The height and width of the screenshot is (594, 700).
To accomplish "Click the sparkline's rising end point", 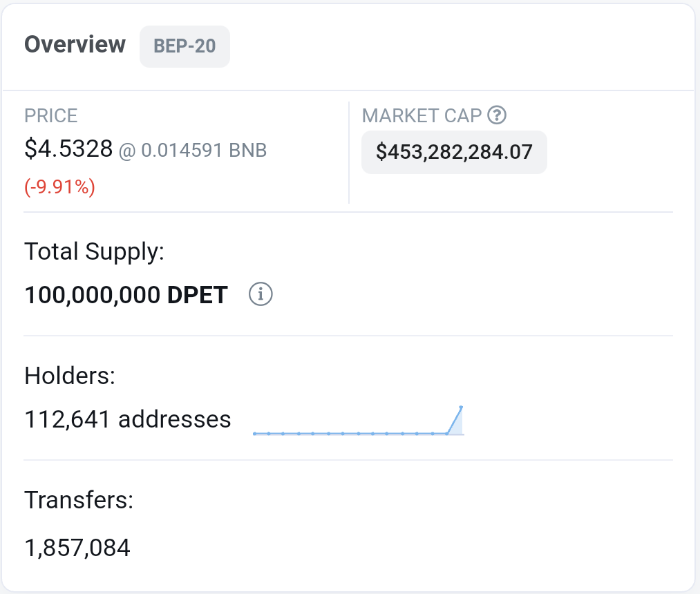I will [x=461, y=407].
